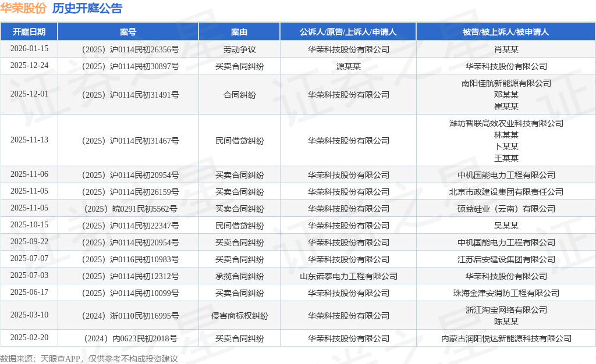Click defendant 内蒙古润阳悦达新能源科技有限公司
This screenshot has height=364, width=596.
[x=506, y=338]
